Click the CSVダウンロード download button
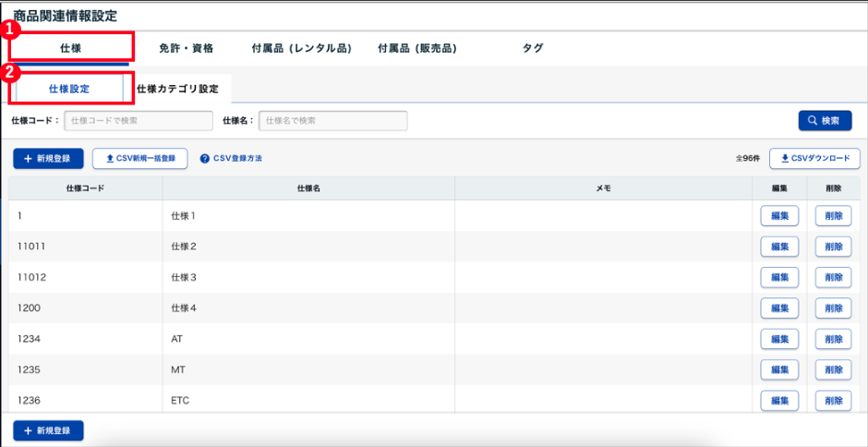The image size is (868, 447). (x=814, y=159)
